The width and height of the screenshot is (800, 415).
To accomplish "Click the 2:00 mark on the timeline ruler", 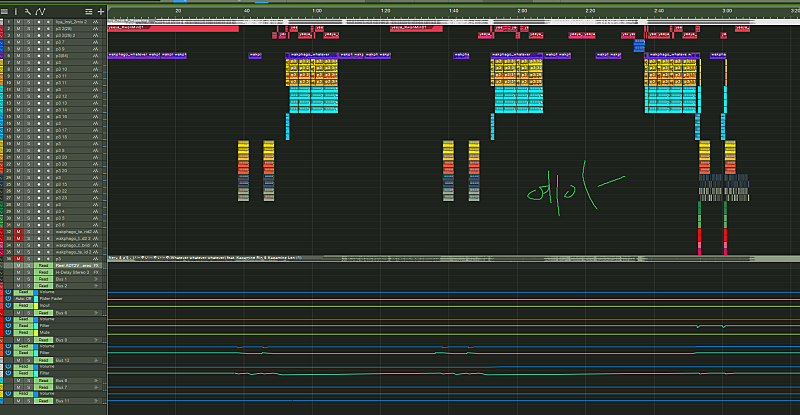I will [x=522, y=11].
